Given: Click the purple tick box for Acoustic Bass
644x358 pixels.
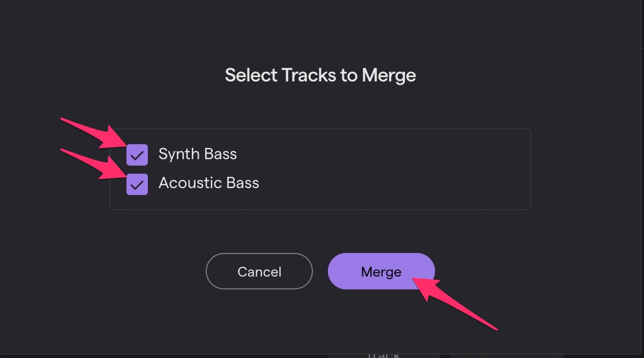Looking at the screenshot, I should 137,184.
